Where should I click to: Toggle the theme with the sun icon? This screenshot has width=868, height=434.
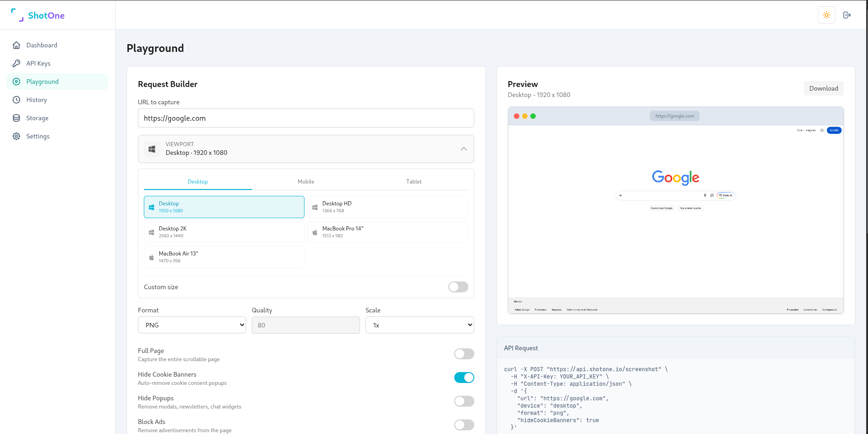pos(826,15)
